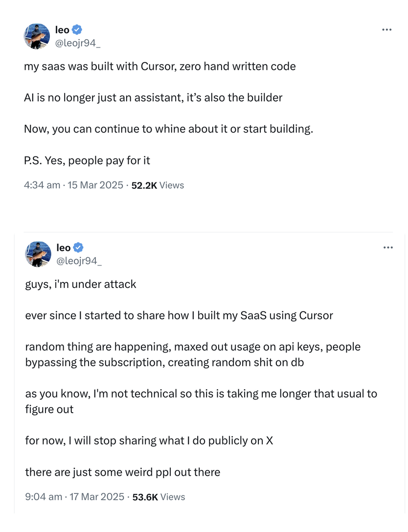View the 52.2K Views count
Screen dimensions: 408x532
point(158,185)
